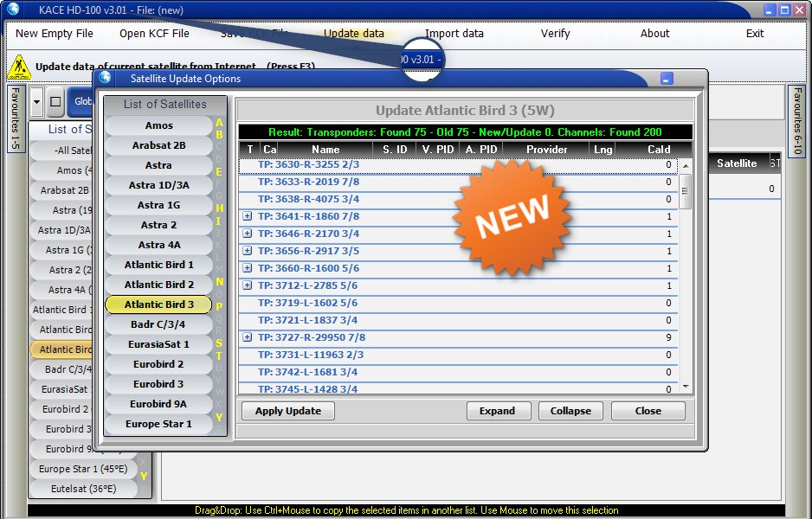Select Astra 2 in dialog list
Screen dimensions: 812x519
point(159,225)
